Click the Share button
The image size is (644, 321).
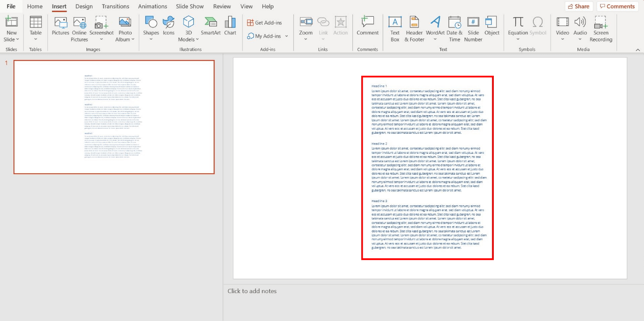pos(578,6)
